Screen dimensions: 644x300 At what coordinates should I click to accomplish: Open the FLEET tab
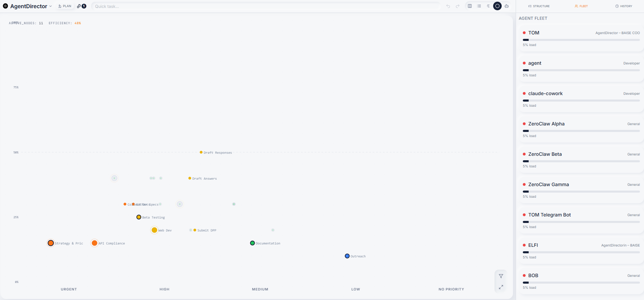(x=581, y=6)
